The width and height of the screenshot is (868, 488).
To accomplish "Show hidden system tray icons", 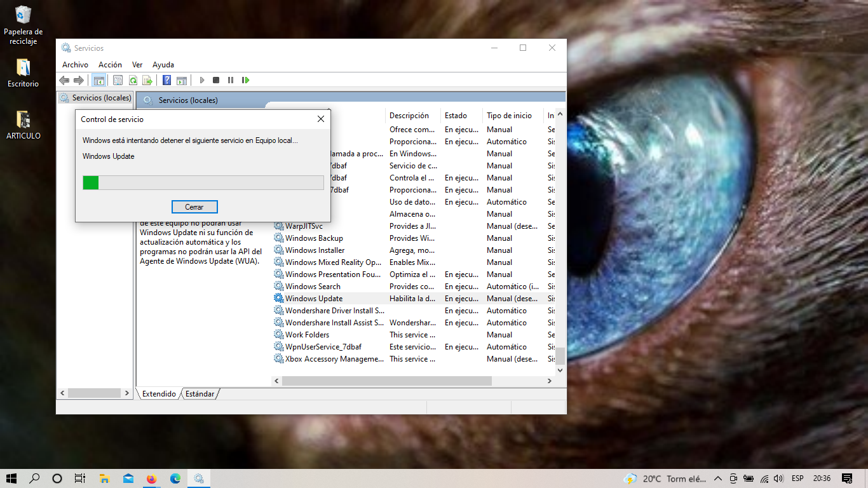I will pyautogui.click(x=718, y=478).
